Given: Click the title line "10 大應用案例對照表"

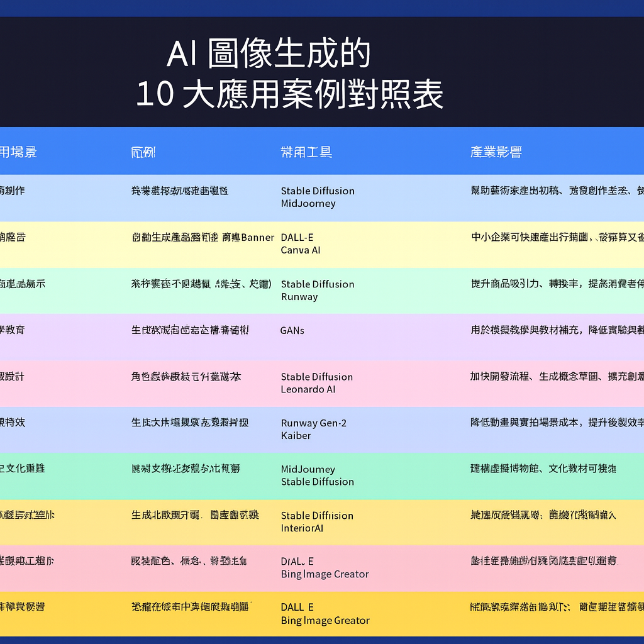Looking at the screenshot, I should coord(289,94).
